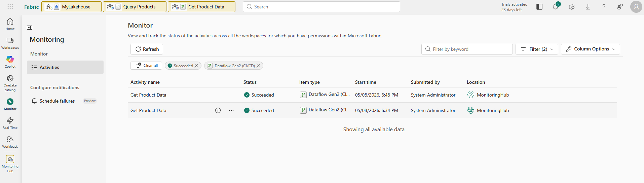Remove the Succeeded filter chip
Viewport: 644px width, 183px height.
(x=197, y=66)
